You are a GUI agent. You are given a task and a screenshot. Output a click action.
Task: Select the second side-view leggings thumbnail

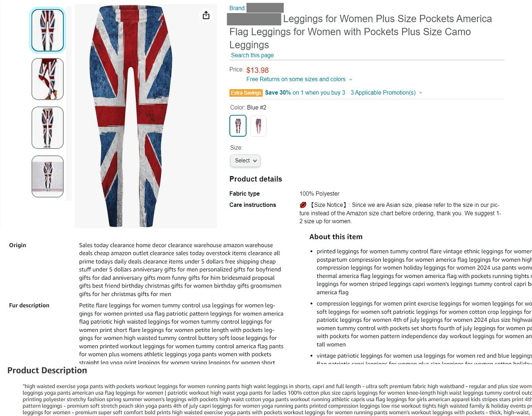pos(47,78)
